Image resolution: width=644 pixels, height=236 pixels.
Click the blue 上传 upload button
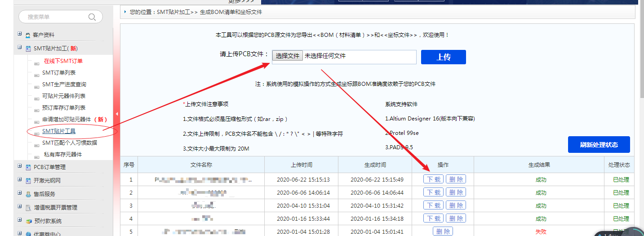point(443,57)
